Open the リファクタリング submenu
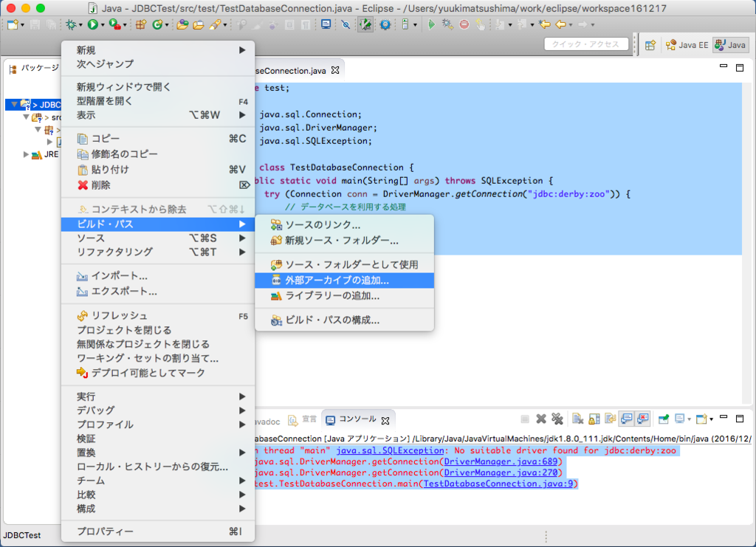Screen dimensions: 756x547 (x=158, y=252)
